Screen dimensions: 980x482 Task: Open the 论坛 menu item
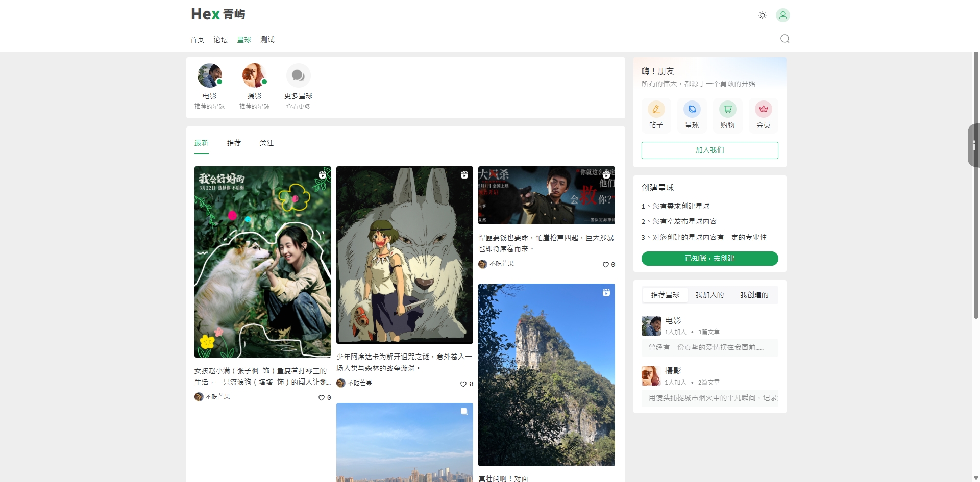pyautogui.click(x=220, y=40)
